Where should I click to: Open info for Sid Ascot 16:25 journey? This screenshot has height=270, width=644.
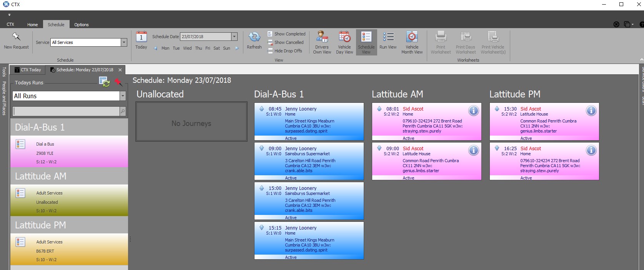point(591,151)
